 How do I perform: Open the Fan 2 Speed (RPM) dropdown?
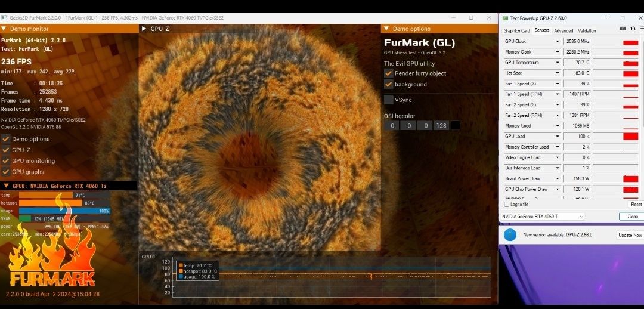coord(558,116)
